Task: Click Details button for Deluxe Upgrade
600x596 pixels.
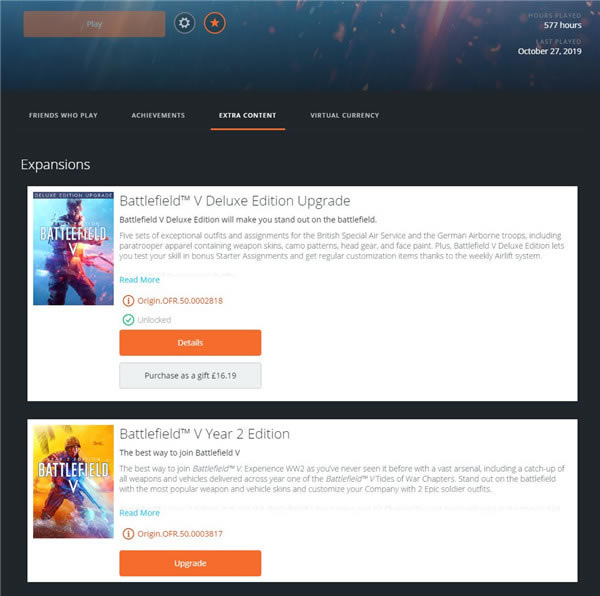Action: point(190,343)
